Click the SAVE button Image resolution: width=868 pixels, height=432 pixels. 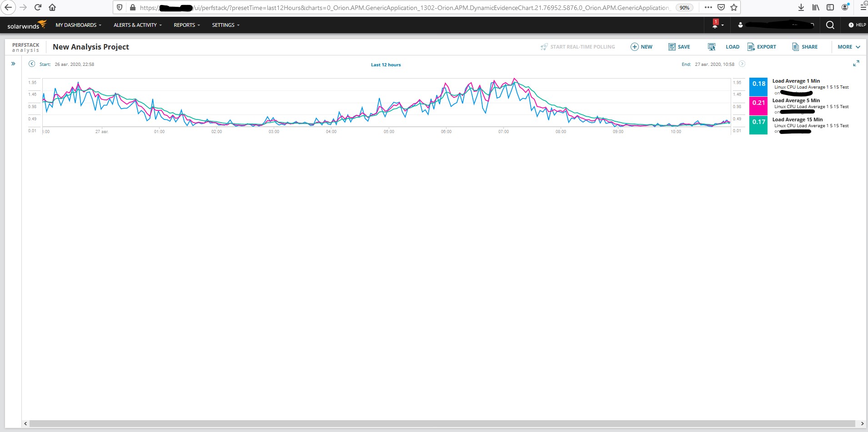pyautogui.click(x=679, y=47)
